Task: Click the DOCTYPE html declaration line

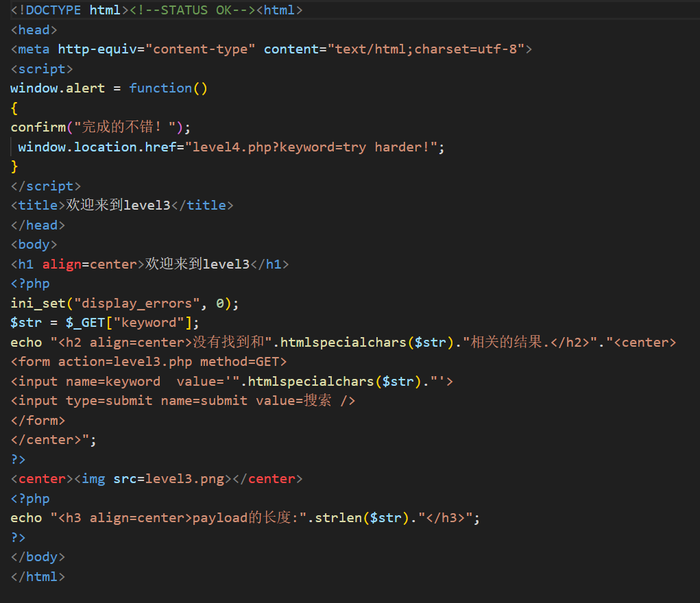Action: pyautogui.click(x=156, y=10)
